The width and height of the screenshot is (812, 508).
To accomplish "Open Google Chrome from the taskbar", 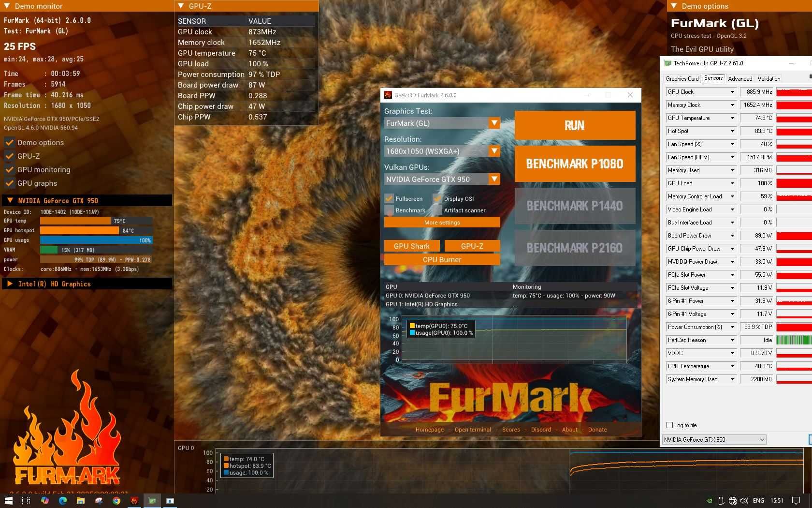I will tap(116, 501).
